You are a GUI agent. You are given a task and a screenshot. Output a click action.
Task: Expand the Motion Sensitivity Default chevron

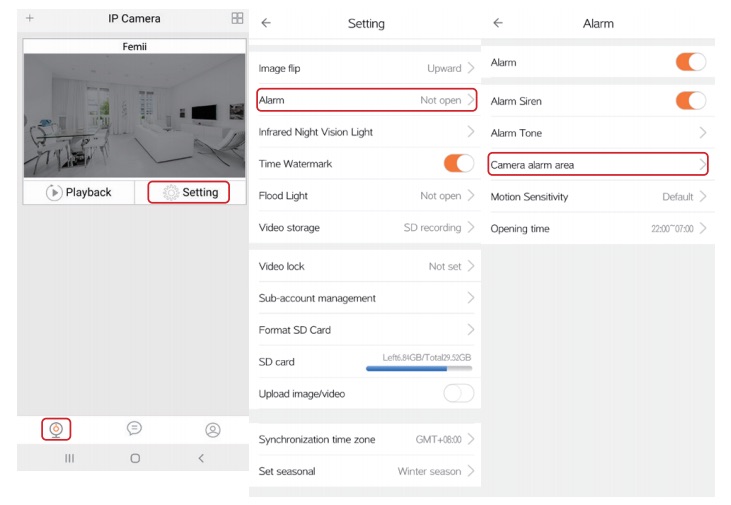coord(703,196)
